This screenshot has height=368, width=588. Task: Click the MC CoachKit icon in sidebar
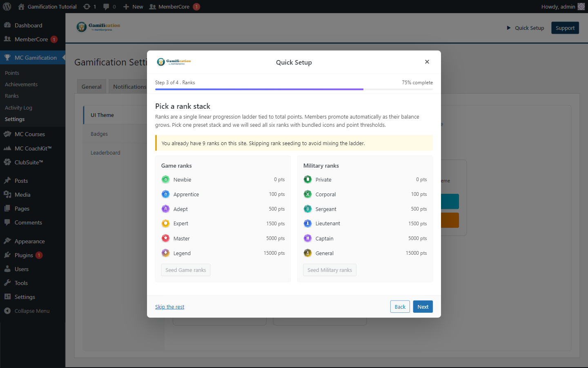point(7,148)
